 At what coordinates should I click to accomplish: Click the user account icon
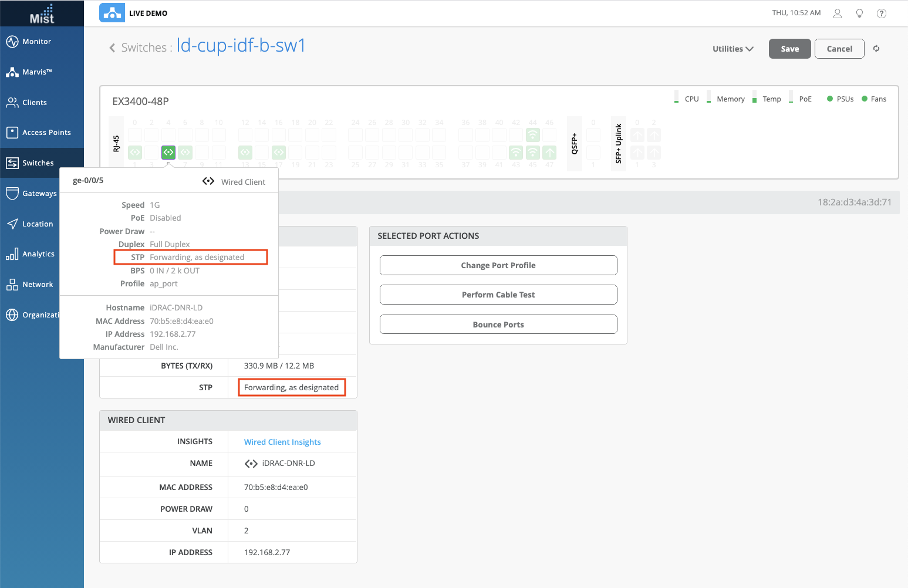pyautogui.click(x=838, y=13)
